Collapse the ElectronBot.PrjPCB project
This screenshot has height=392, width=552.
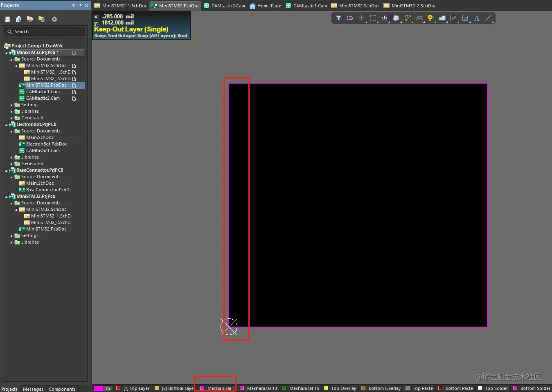6,125
